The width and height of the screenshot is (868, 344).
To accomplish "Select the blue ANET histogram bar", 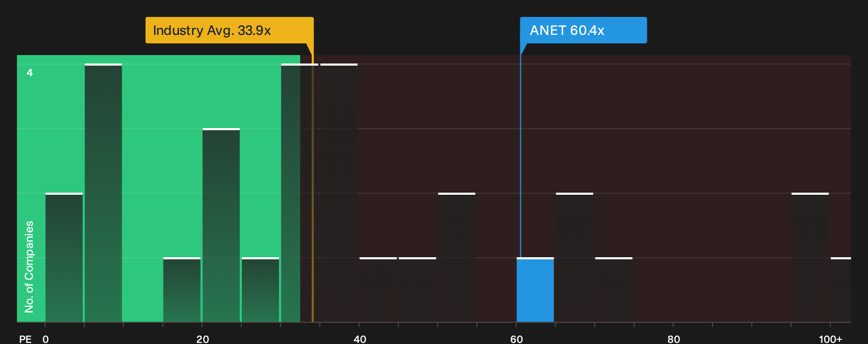I will pos(535,290).
